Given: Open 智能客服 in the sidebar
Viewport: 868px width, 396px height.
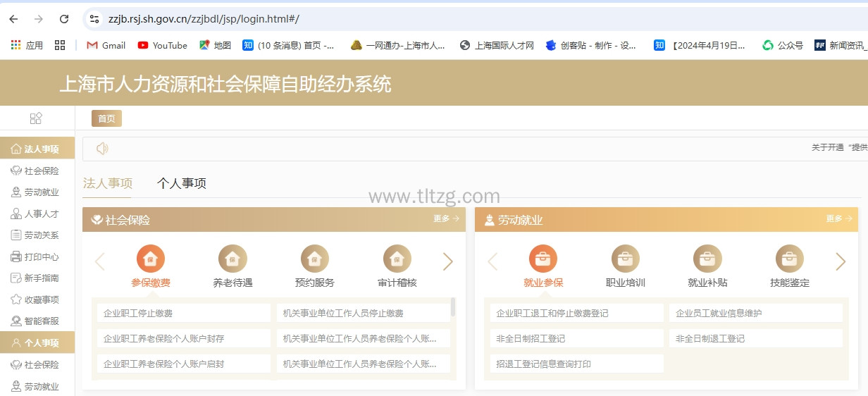Looking at the screenshot, I should click(41, 321).
